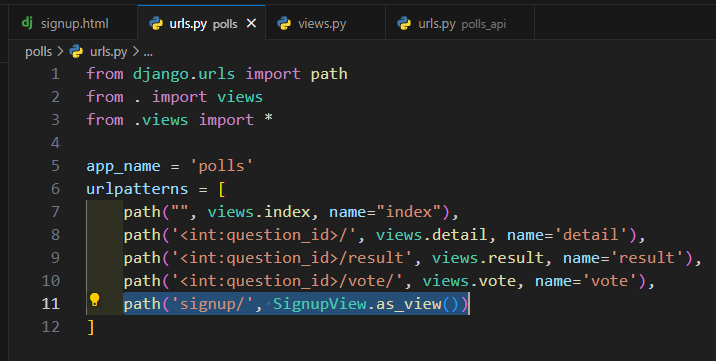
Task: Open the urls.py breadcrumb item
Action: tap(108, 52)
